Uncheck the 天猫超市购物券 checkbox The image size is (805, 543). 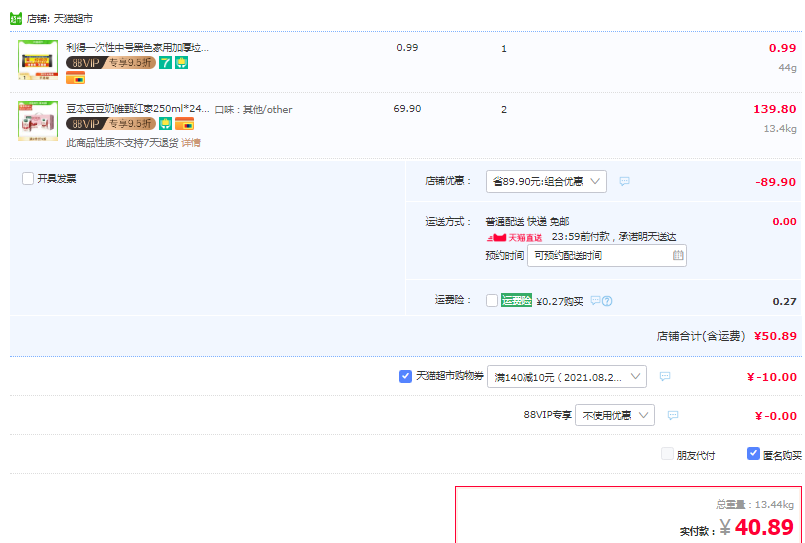click(x=405, y=376)
